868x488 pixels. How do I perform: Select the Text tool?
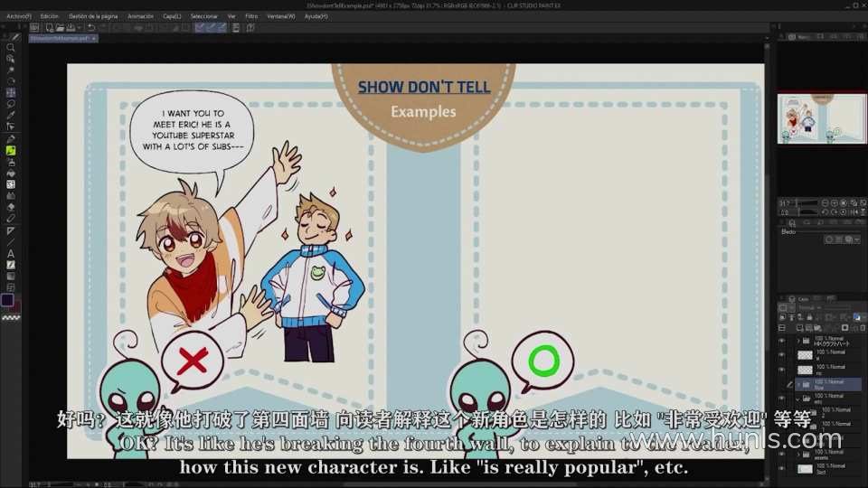(11, 253)
